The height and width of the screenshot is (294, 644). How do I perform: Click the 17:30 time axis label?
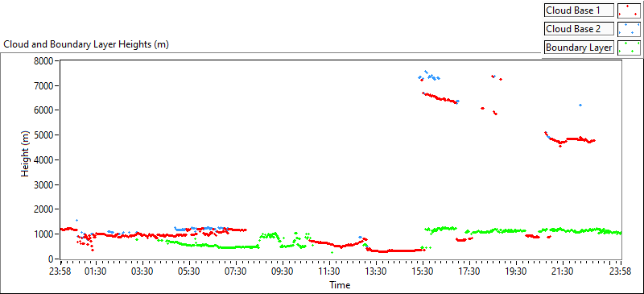click(470, 271)
